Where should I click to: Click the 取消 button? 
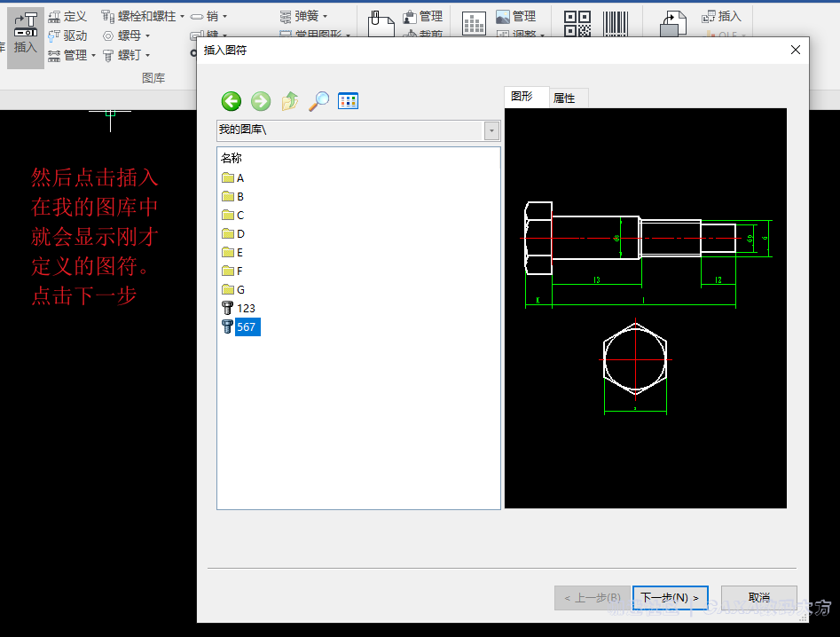click(758, 598)
